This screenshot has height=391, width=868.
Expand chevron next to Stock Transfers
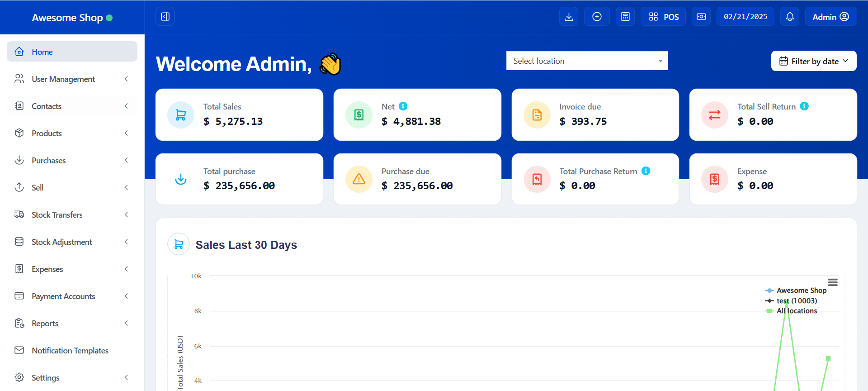point(126,215)
